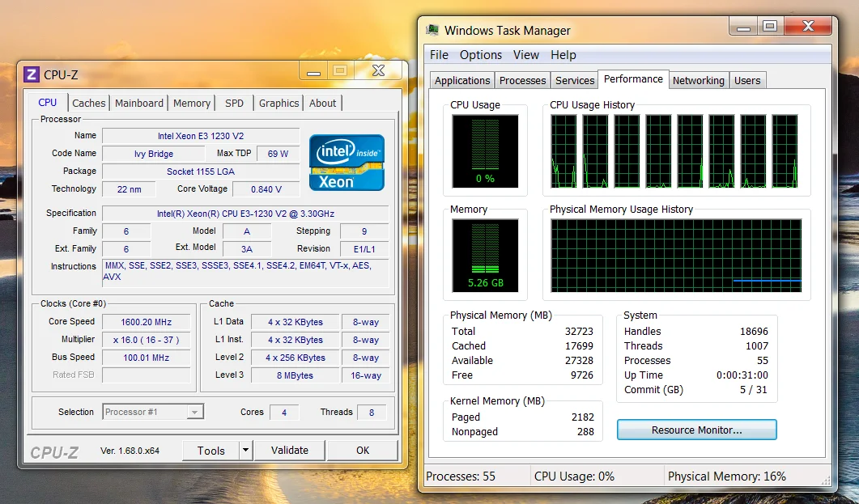Viewport: 859px width, 504px height.
Task: Open the File menu in Task Manager
Action: 439,55
